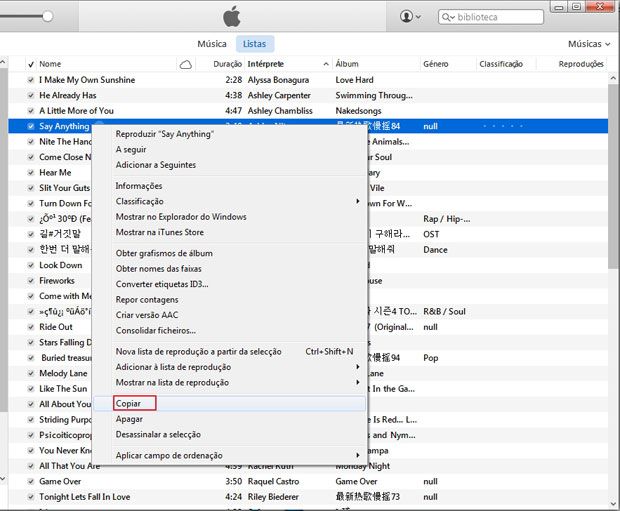Click the biblioteca search field

pos(491,17)
